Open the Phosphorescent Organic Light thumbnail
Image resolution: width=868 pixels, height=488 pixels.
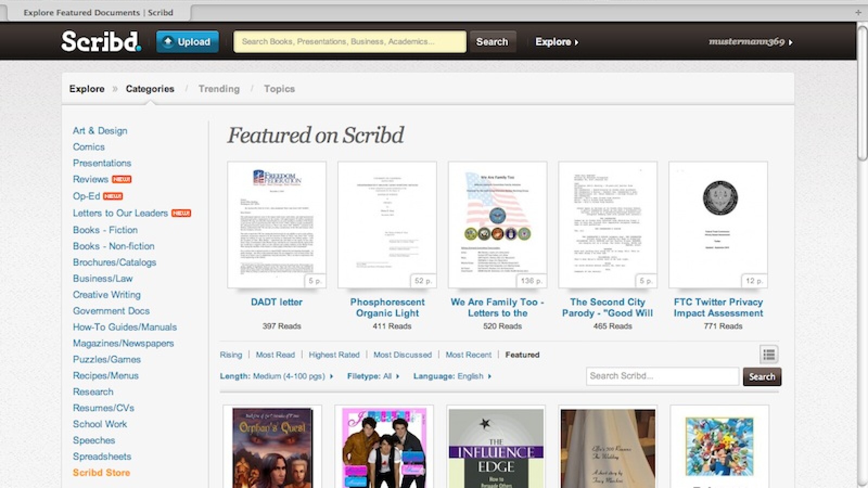pos(386,224)
